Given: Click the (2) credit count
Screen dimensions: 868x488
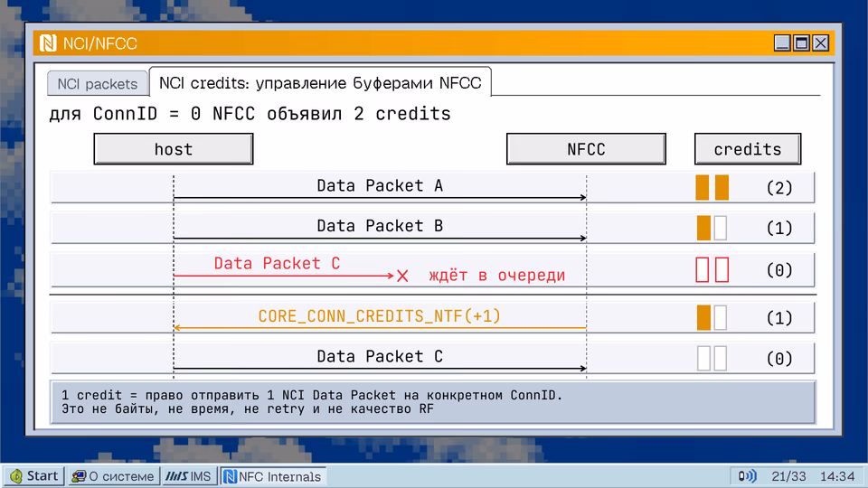Looking at the screenshot, I should click(779, 188).
